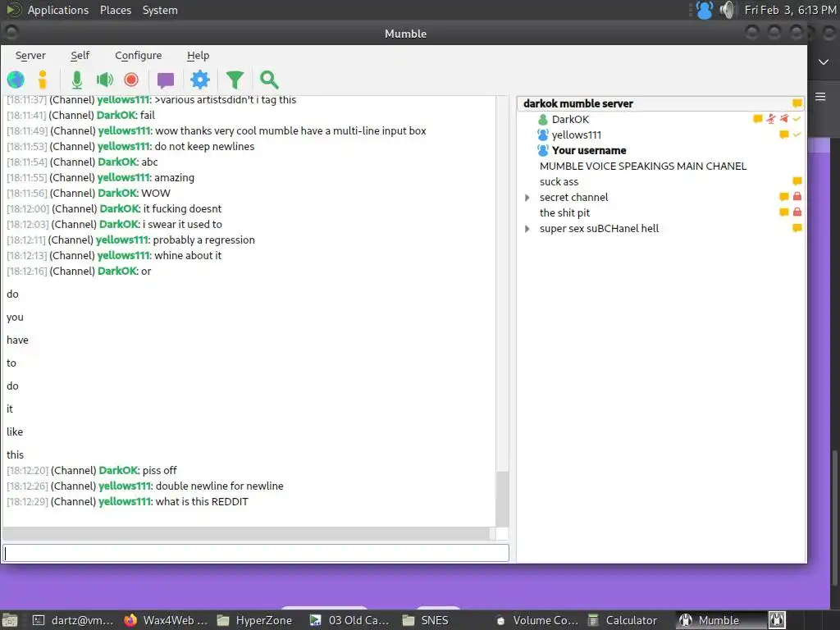Click Your username's blue avatar icon
Screen dimensions: 840x630
(543, 151)
